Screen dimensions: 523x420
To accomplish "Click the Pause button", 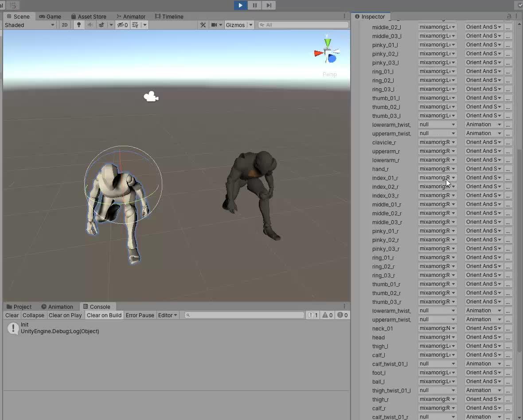I will coord(254,5).
